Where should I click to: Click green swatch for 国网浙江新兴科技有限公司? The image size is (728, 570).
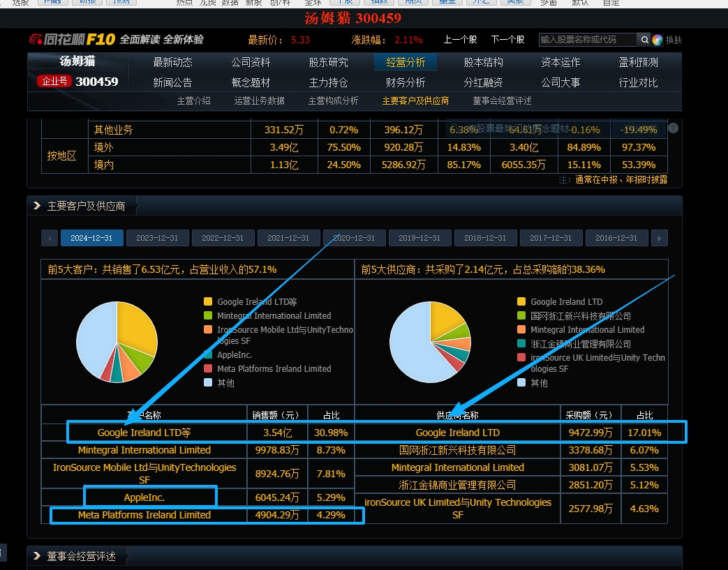pyautogui.click(x=521, y=315)
